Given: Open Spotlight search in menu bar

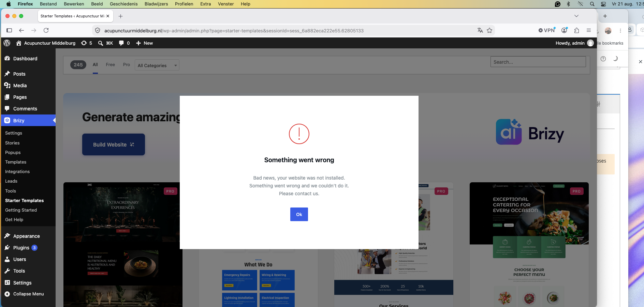Looking at the screenshot, I should (592, 4).
